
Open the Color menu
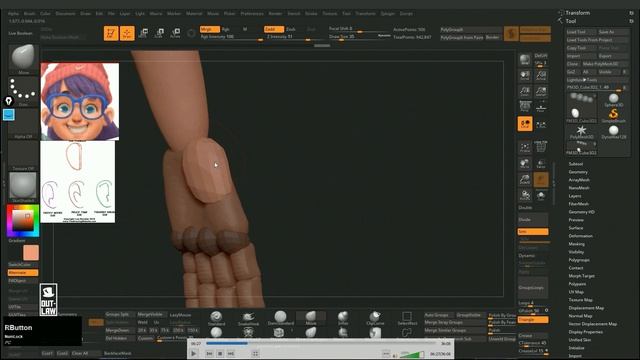[x=45, y=13]
